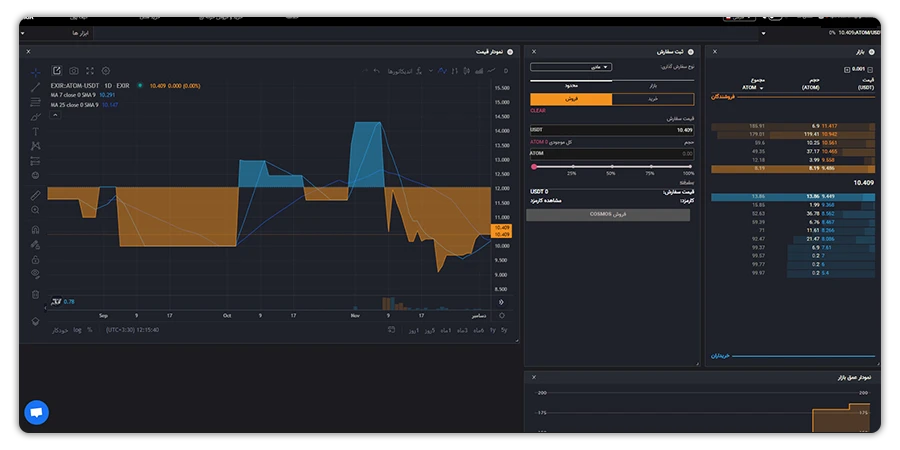Select the 6-month time range
The width and height of the screenshot is (900, 450).
click(x=479, y=330)
